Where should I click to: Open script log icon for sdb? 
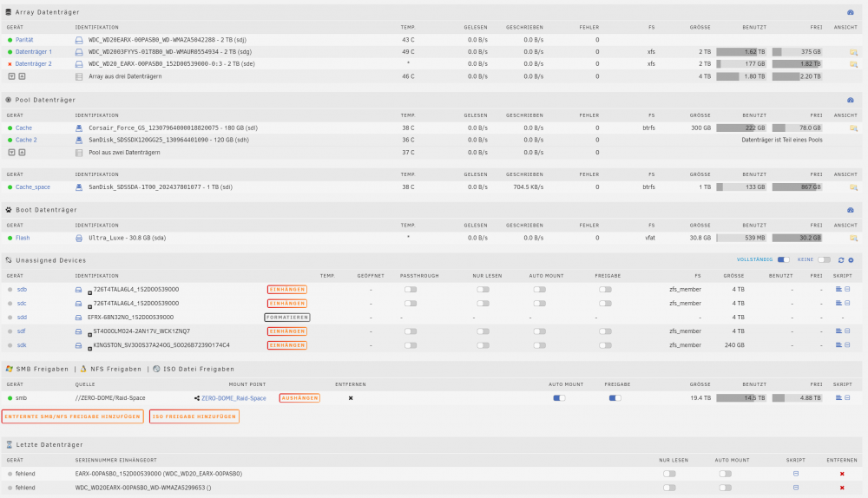click(838, 290)
